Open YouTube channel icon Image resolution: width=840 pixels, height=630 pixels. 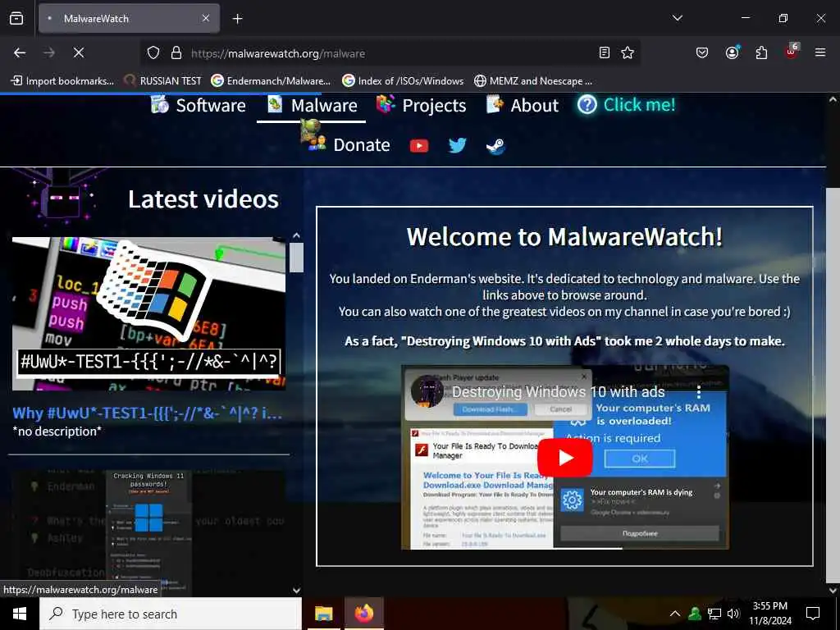[x=419, y=146]
